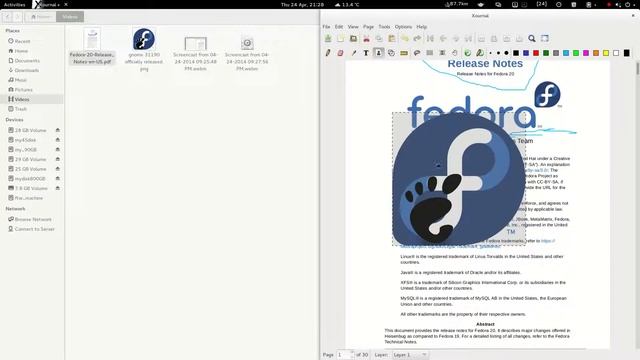Screen dimensions: 640x360
Task: Click the Previous page arrow icon
Action: point(443,38)
